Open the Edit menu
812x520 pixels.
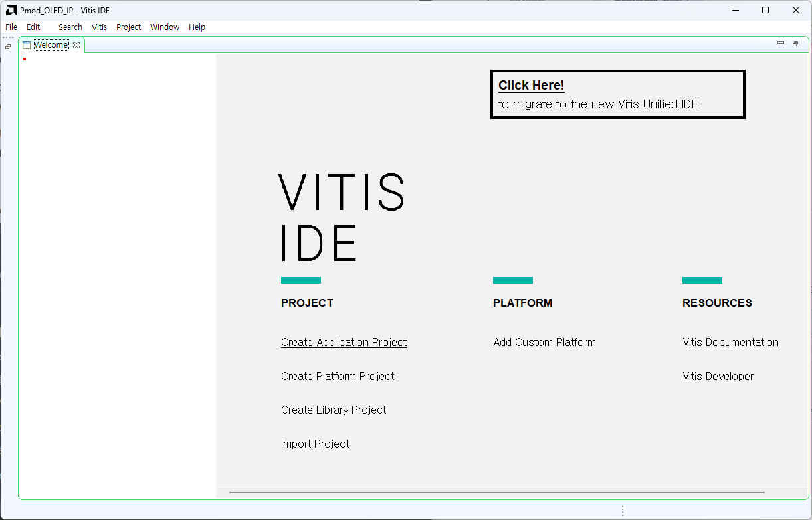(33, 27)
